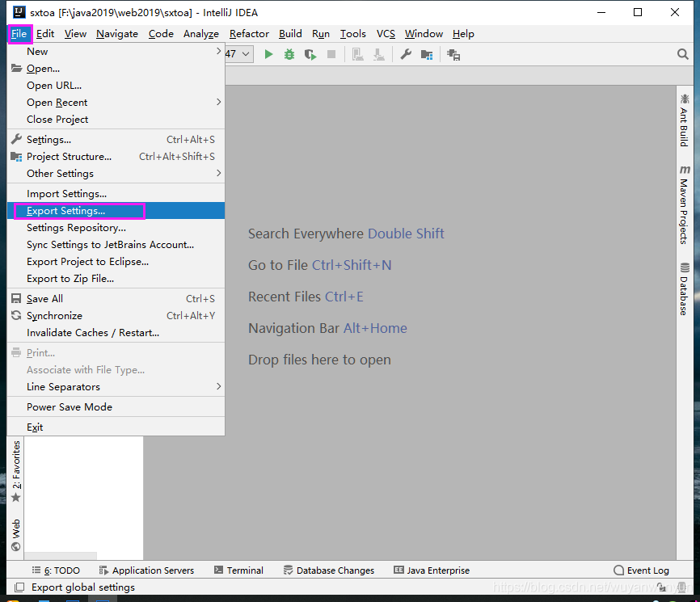The width and height of the screenshot is (700, 602).
Task: Open the Terminal tool window
Action: point(238,570)
